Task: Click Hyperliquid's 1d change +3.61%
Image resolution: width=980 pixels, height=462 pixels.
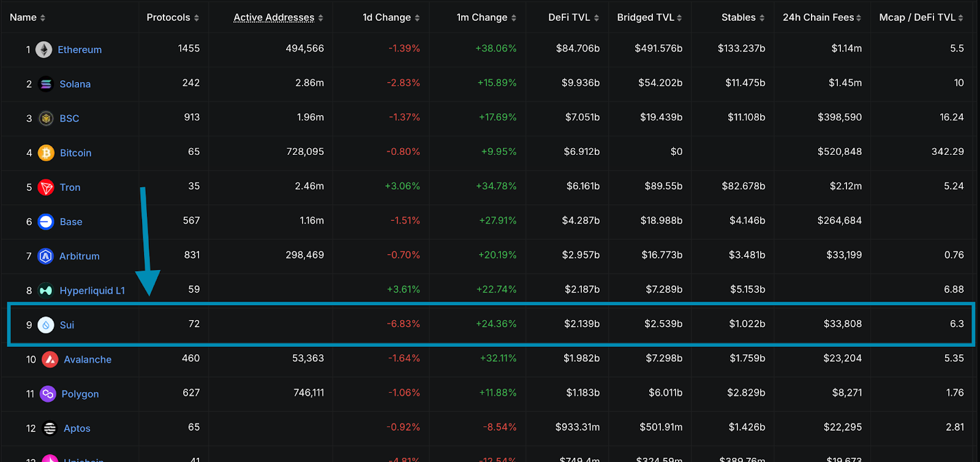Action: point(403,289)
